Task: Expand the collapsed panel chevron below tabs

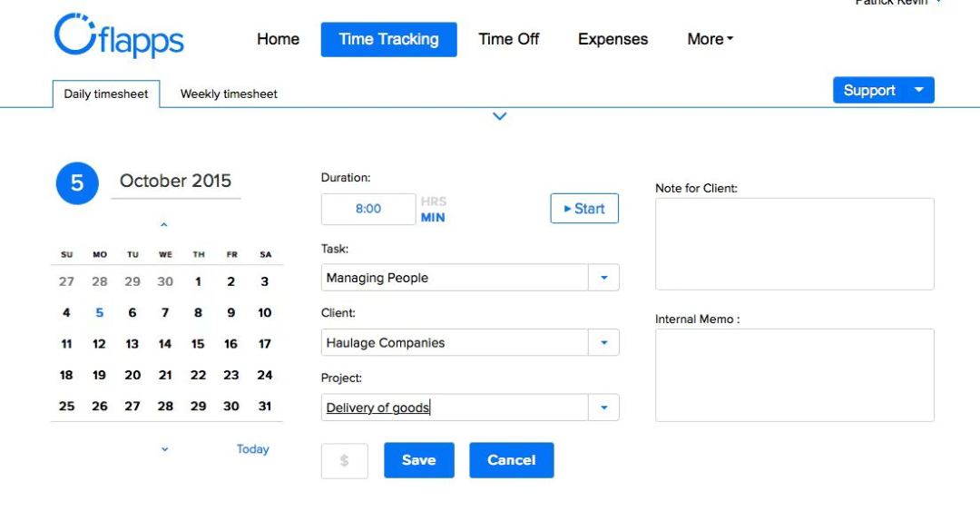Action: point(499,116)
